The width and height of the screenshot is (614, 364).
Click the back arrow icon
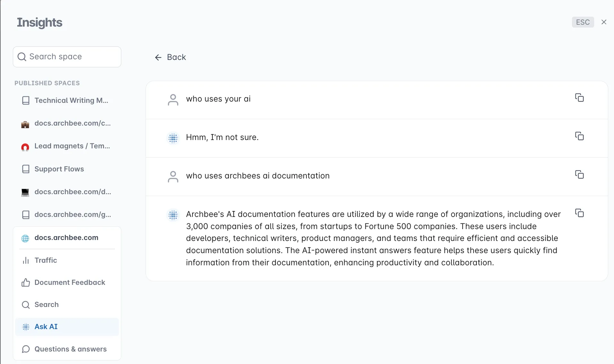pos(158,57)
